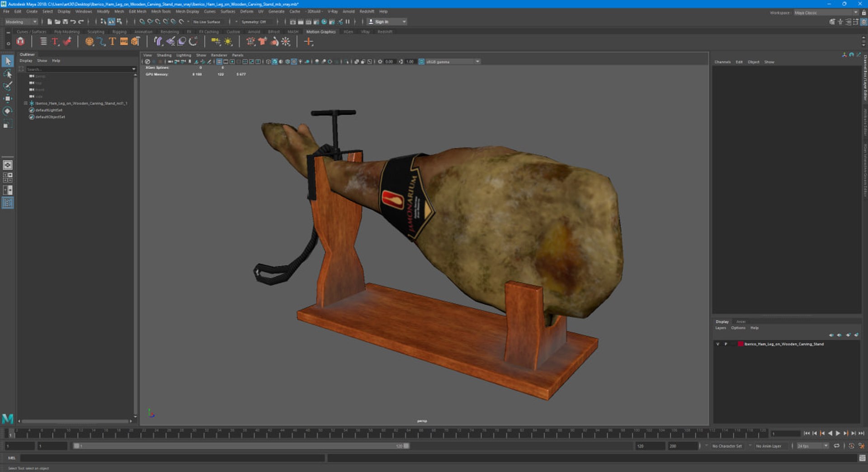Toggle the Outliner panel layout button
Image resolution: width=868 pixels, height=472 pixels.
click(x=8, y=203)
